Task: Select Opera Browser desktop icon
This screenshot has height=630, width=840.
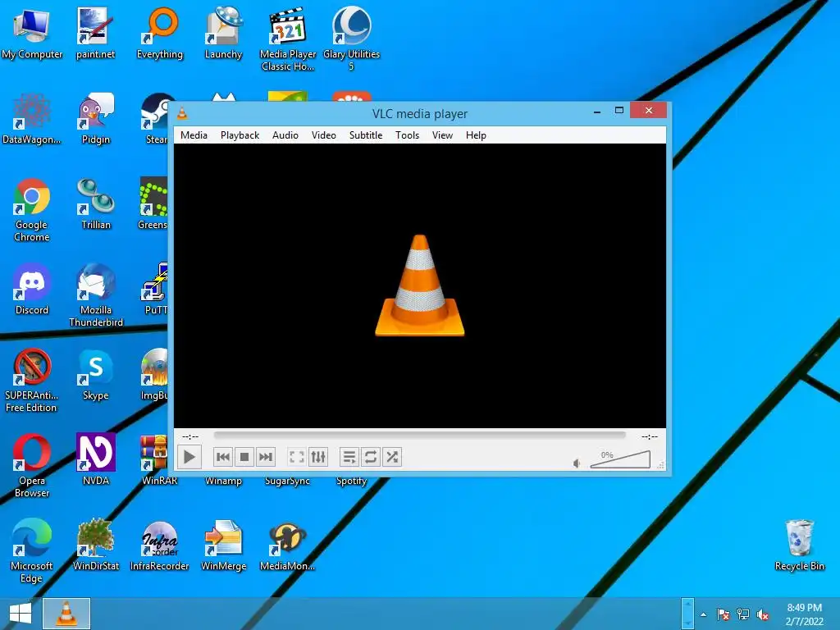Action: 32,466
